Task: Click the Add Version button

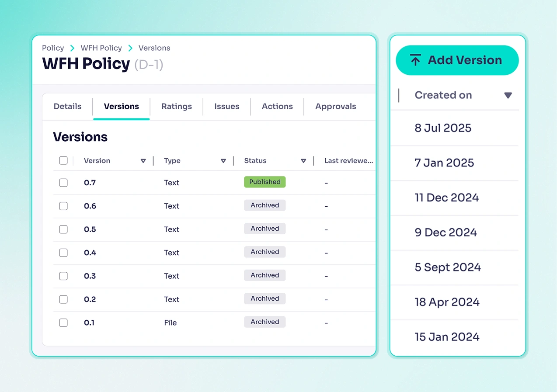Action: point(457,60)
